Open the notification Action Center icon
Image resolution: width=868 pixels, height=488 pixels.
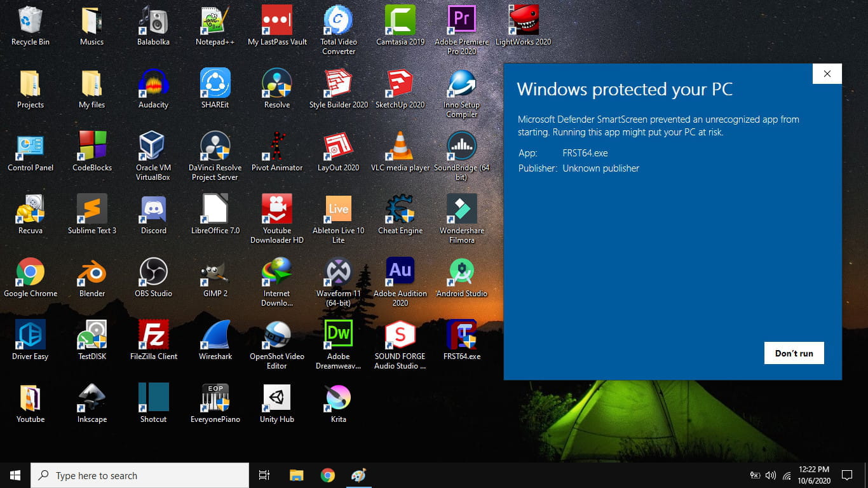tap(846, 475)
